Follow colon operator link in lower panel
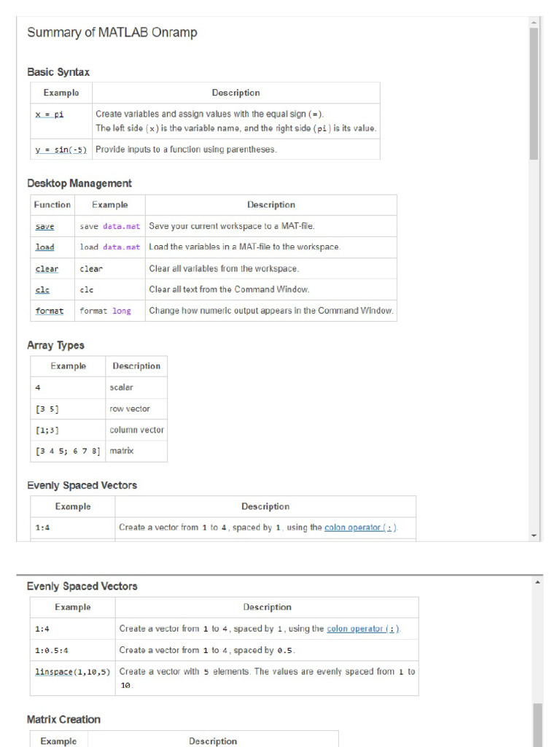Viewport: 560px width, 747px height. (x=363, y=629)
